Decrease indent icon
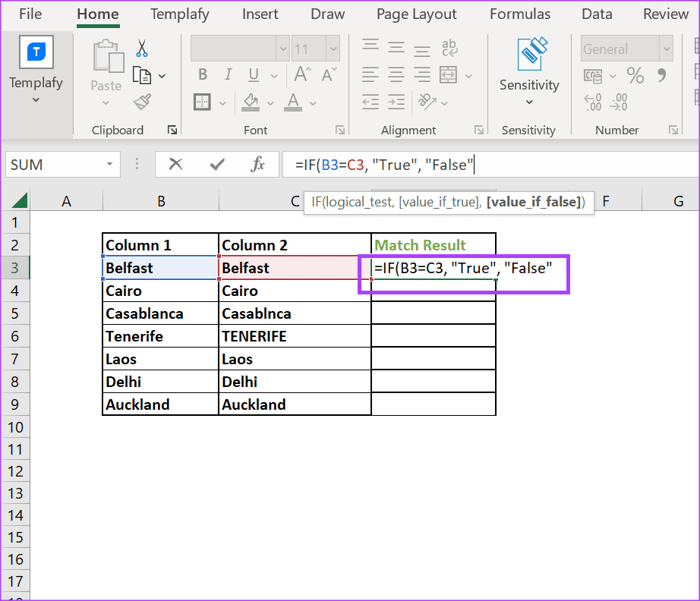The height and width of the screenshot is (601, 700). (x=370, y=102)
